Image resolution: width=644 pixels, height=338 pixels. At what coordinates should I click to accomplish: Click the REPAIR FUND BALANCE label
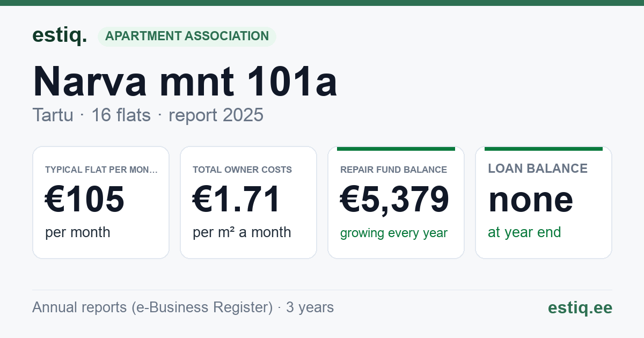coord(393,170)
